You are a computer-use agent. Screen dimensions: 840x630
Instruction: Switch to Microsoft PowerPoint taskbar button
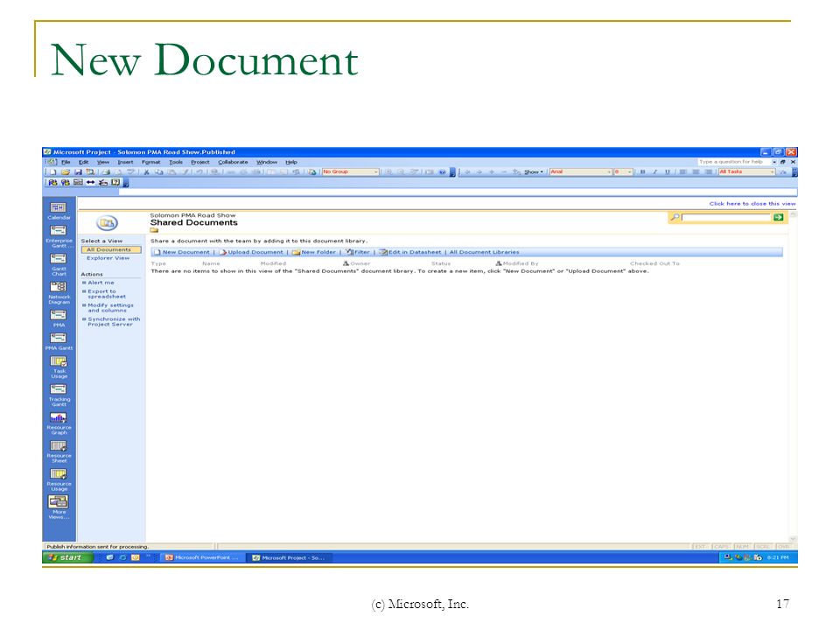point(202,557)
